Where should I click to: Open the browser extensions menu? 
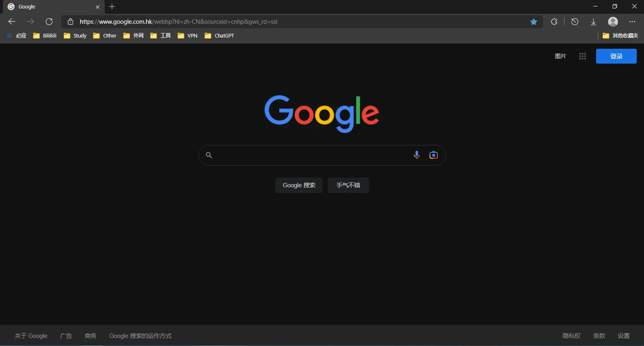coord(554,22)
